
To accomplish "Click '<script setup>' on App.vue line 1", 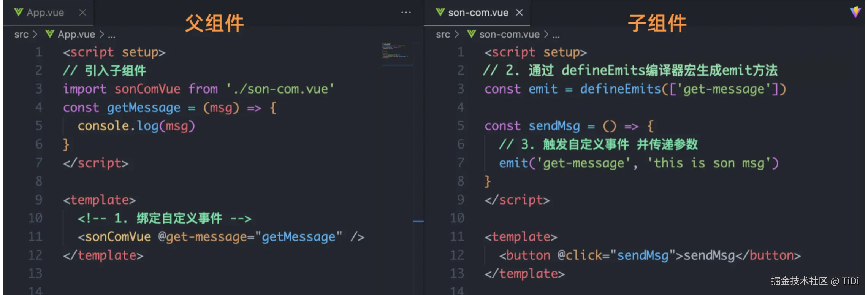I will [x=114, y=52].
